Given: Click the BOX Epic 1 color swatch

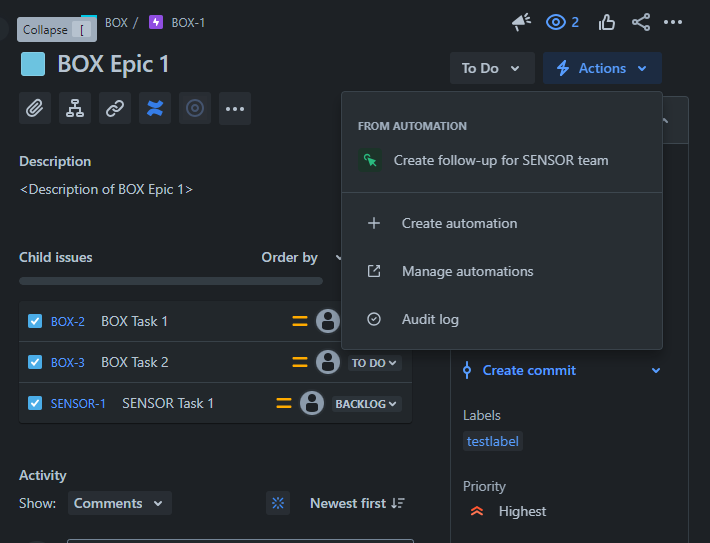Looking at the screenshot, I should (33, 64).
